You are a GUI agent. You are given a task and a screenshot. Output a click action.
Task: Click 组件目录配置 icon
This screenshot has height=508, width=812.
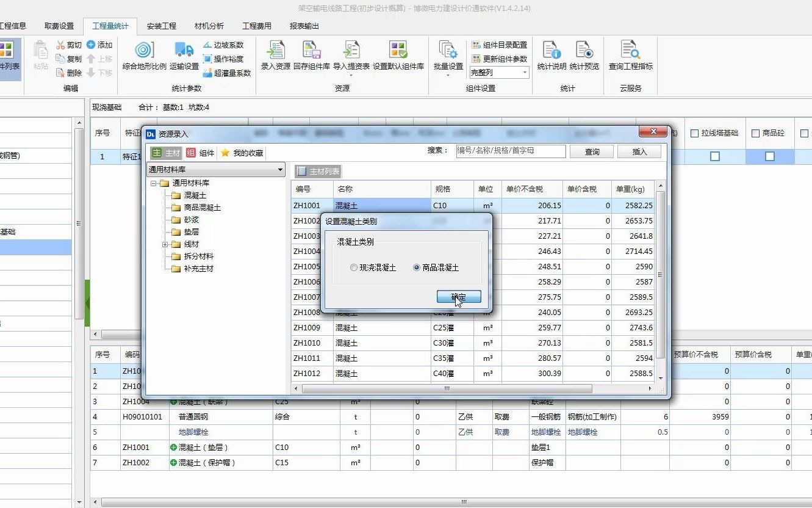click(x=476, y=45)
